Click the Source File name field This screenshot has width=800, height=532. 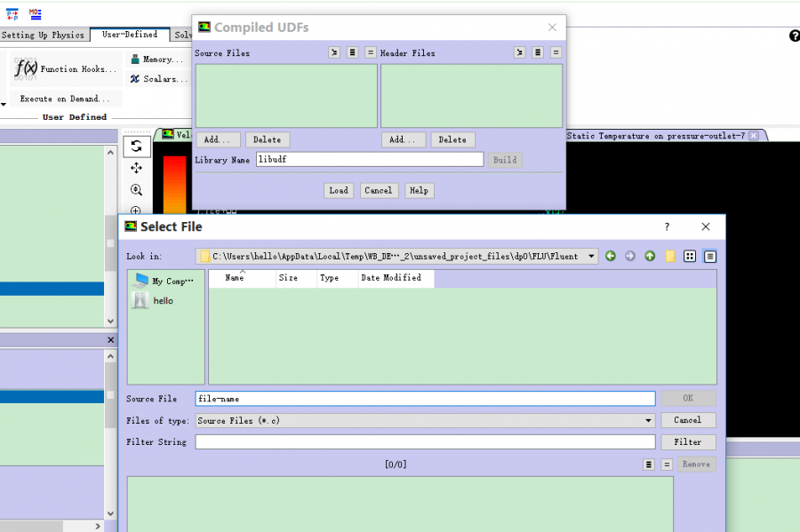(x=425, y=399)
